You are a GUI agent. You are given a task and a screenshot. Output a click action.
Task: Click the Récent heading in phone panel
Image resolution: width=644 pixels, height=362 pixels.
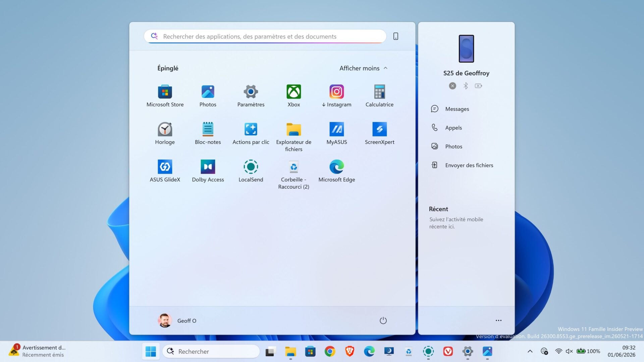(438, 209)
